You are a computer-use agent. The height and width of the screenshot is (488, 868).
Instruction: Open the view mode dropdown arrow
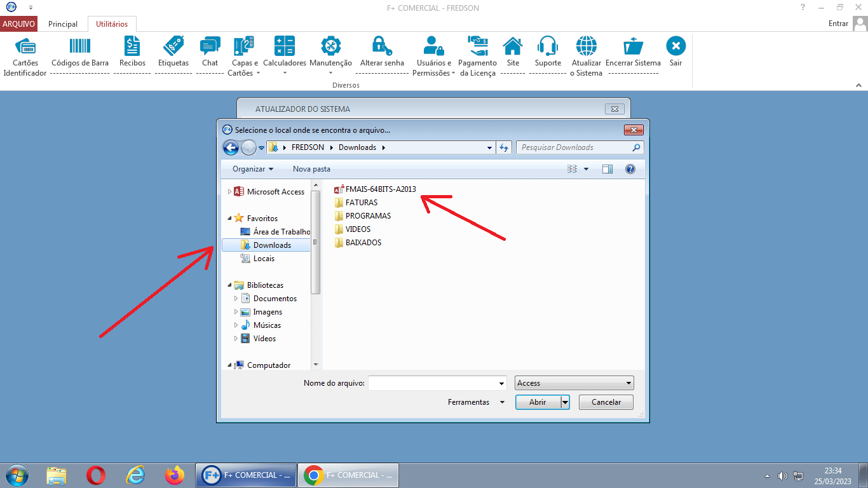point(586,169)
